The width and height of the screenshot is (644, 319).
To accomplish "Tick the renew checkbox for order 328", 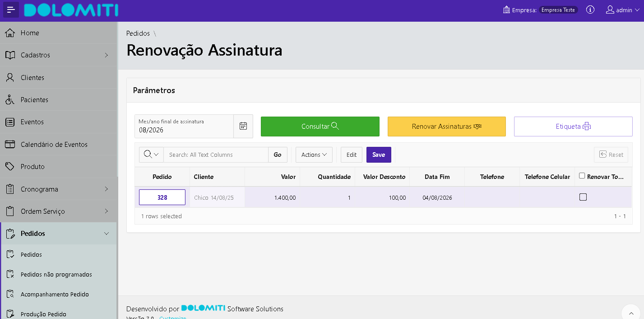I will tap(583, 197).
